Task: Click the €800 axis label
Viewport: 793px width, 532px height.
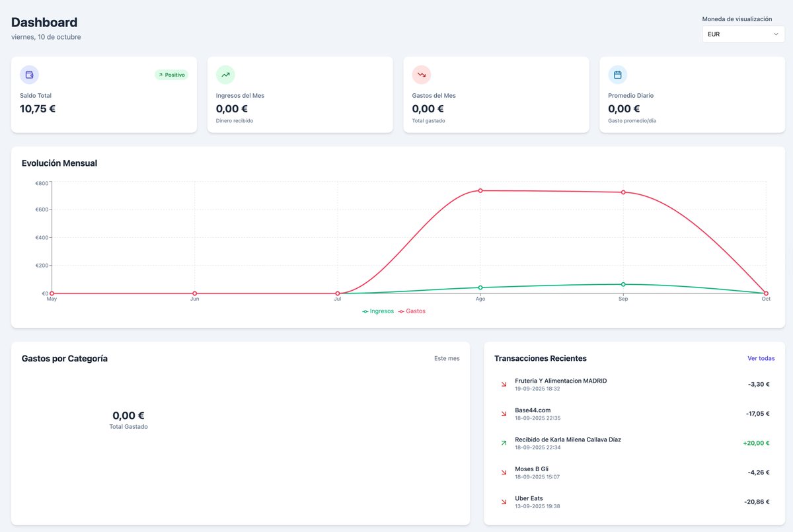Action: 42,183
